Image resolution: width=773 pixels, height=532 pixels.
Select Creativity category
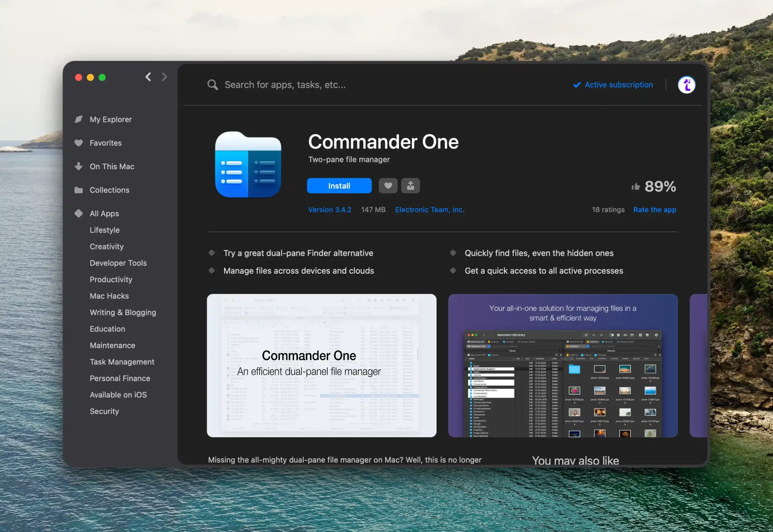coord(107,246)
